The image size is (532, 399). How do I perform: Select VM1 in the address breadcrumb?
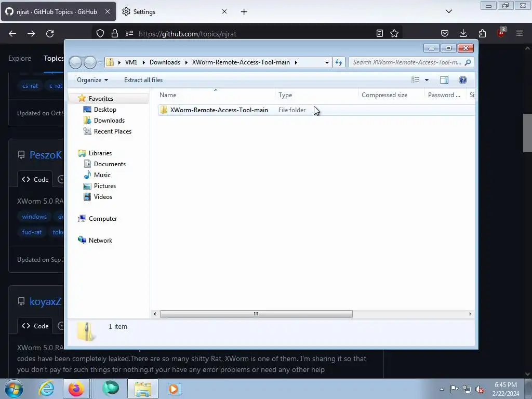pos(131,62)
